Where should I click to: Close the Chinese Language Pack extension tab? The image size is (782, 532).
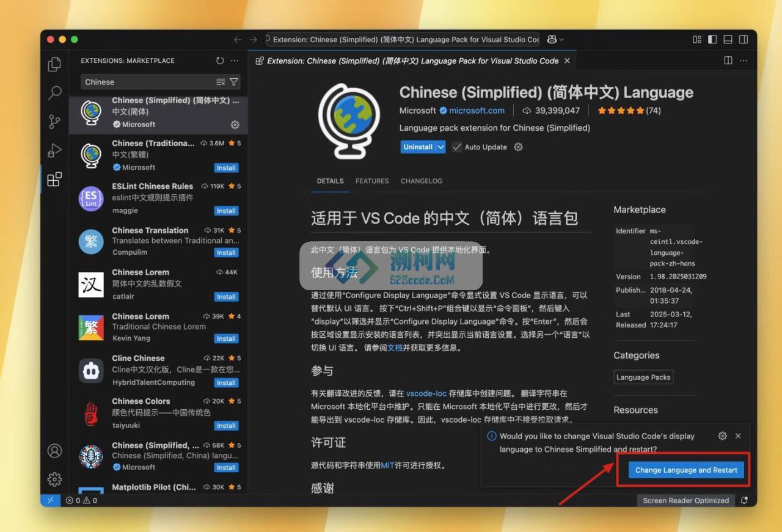[x=567, y=60]
